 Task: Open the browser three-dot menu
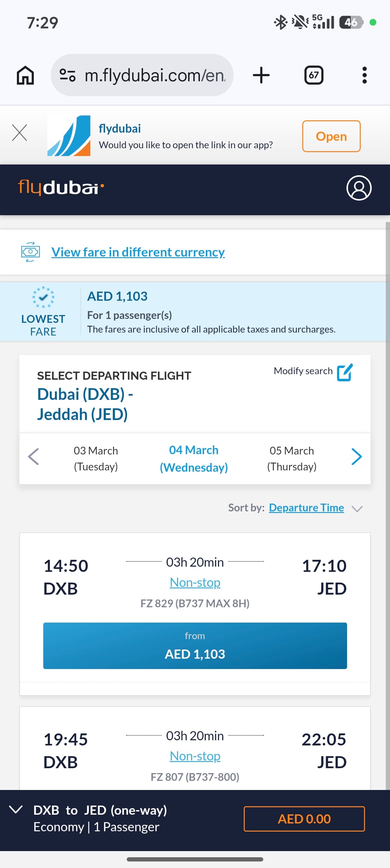pyautogui.click(x=364, y=75)
